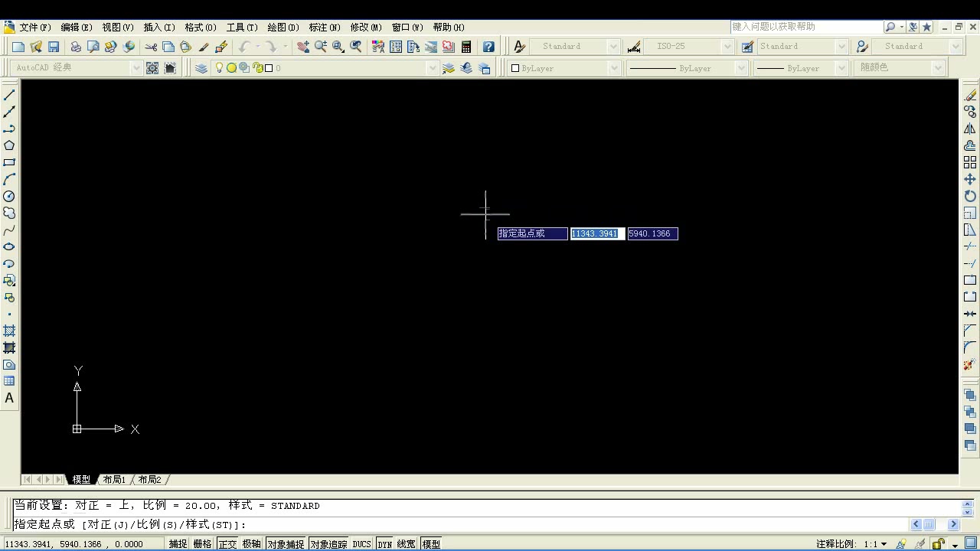Click the Mirror modify tool

pyautogui.click(x=970, y=129)
